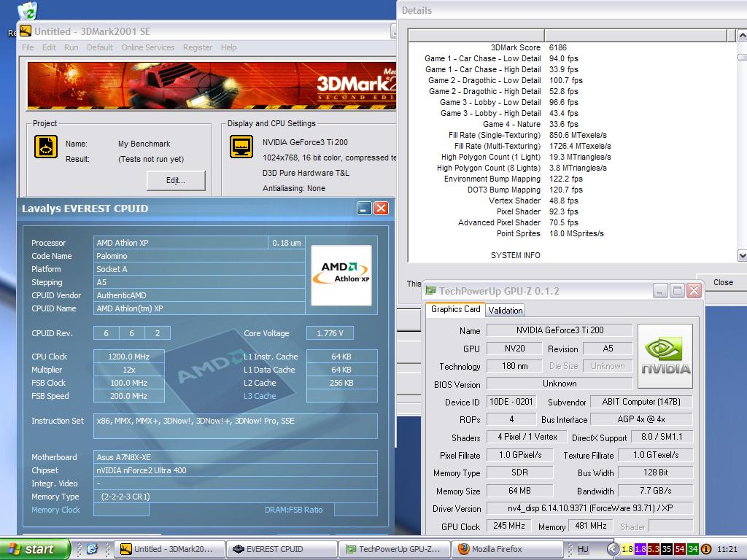Click the orange info tray icon
The height and width of the screenshot is (560, 747).
706,549
